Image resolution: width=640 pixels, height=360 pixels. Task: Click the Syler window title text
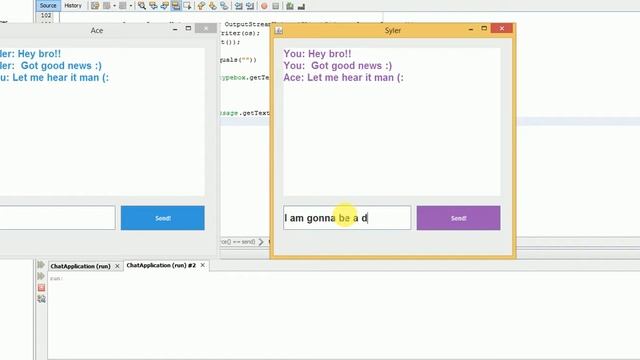tap(393, 30)
